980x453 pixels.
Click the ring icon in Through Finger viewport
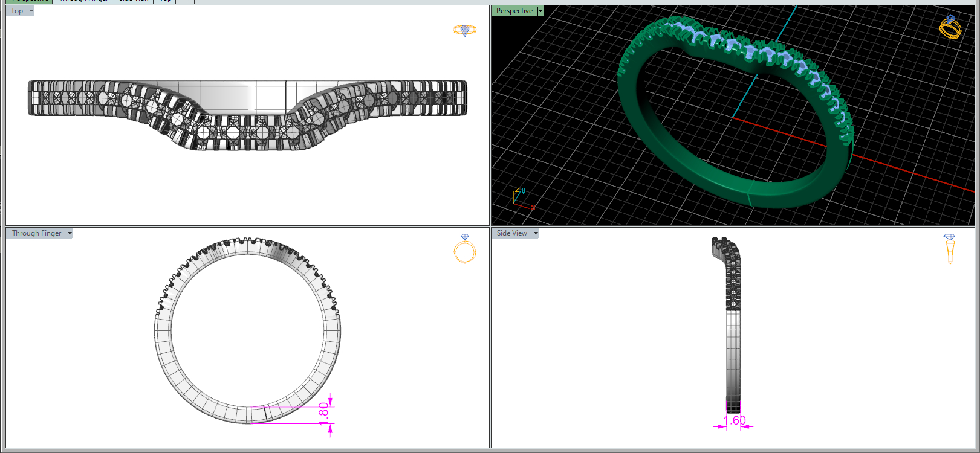pyautogui.click(x=465, y=248)
